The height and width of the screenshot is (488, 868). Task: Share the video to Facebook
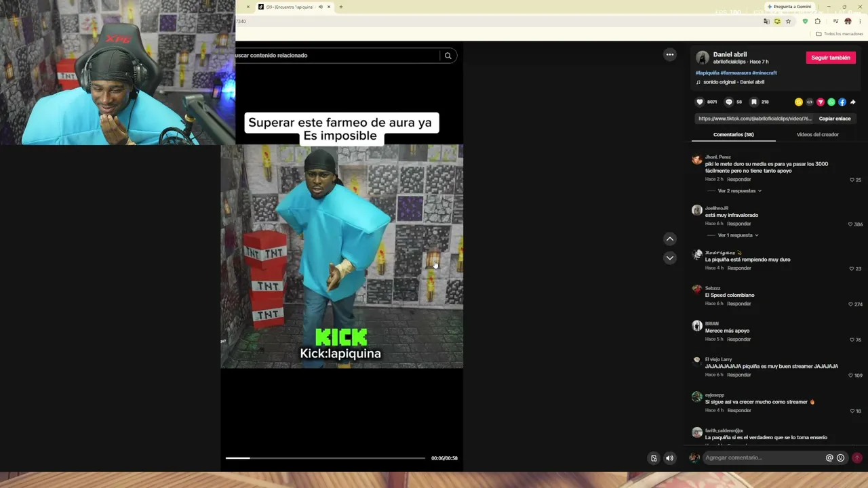pyautogui.click(x=842, y=102)
